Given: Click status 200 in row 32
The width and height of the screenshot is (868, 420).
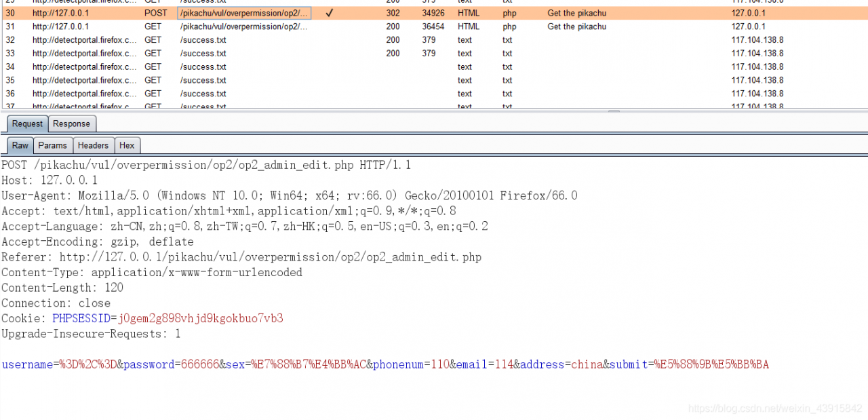Looking at the screenshot, I should pyautogui.click(x=393, y=40).
